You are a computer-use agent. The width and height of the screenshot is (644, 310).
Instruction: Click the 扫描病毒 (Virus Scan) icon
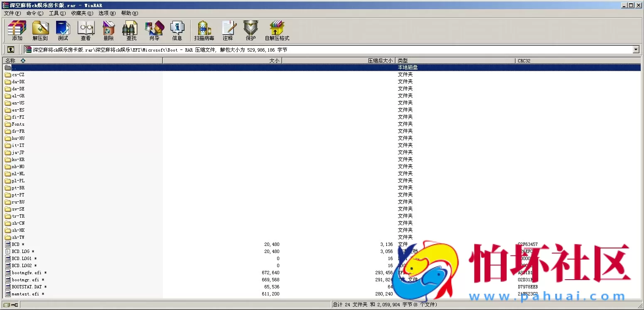(204, 30)
